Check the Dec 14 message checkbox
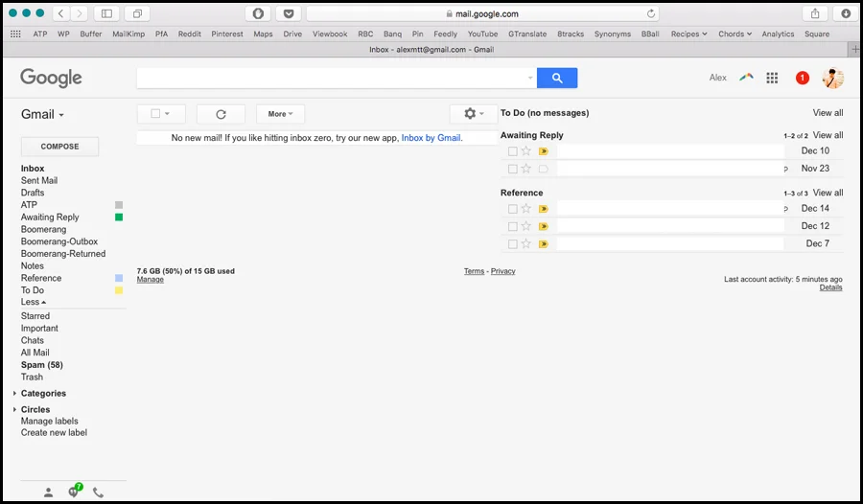The height and width of the screenshot is (504, 863). coord(512,209)
